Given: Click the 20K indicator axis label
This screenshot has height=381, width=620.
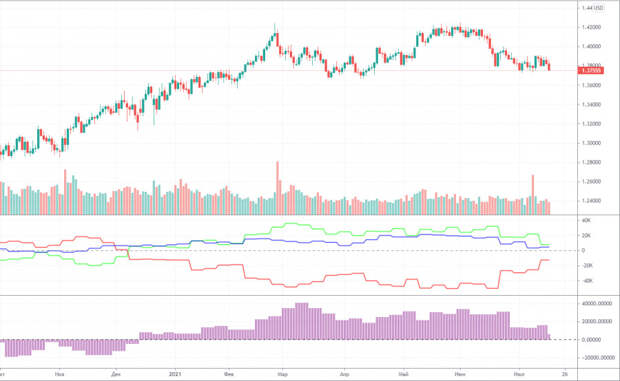Looking at the screenshot, I should 586,236.
